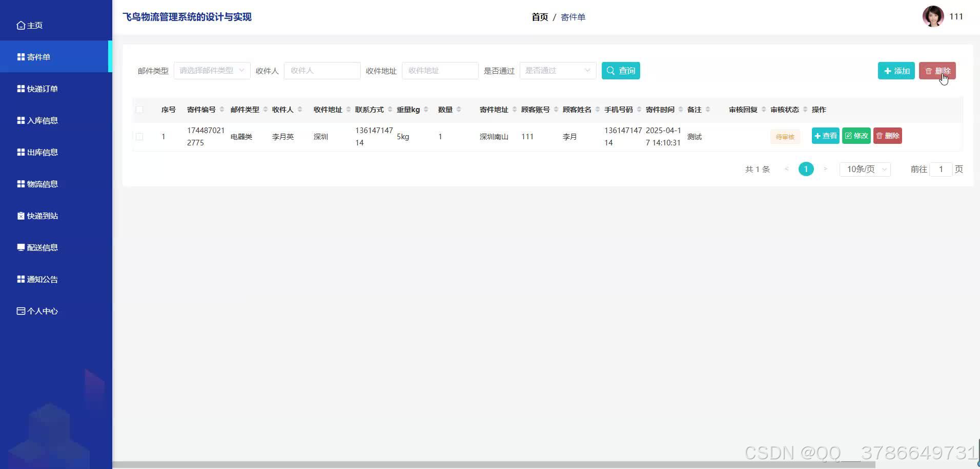Image resolution: width=980 pixels, height=469 pixels.
Task: Focus the 前往 page number input
Action: point(941,169)
